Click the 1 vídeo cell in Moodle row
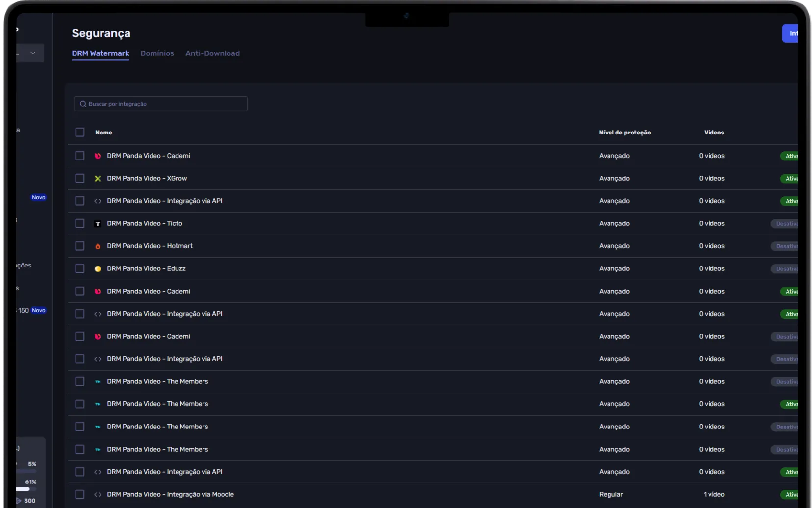The height and width of the screenshot is (508, 812). (x=714, y=495)
